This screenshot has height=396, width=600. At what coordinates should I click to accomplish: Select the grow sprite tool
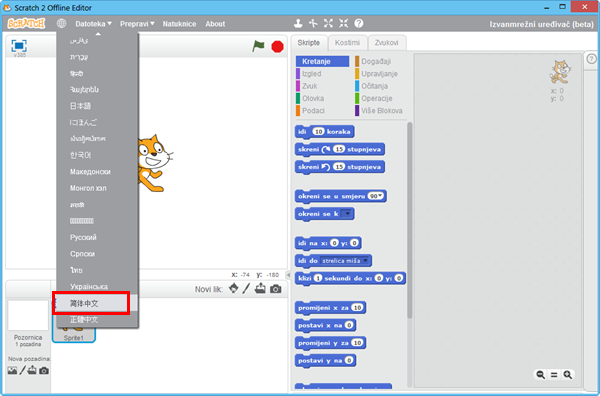328,24
